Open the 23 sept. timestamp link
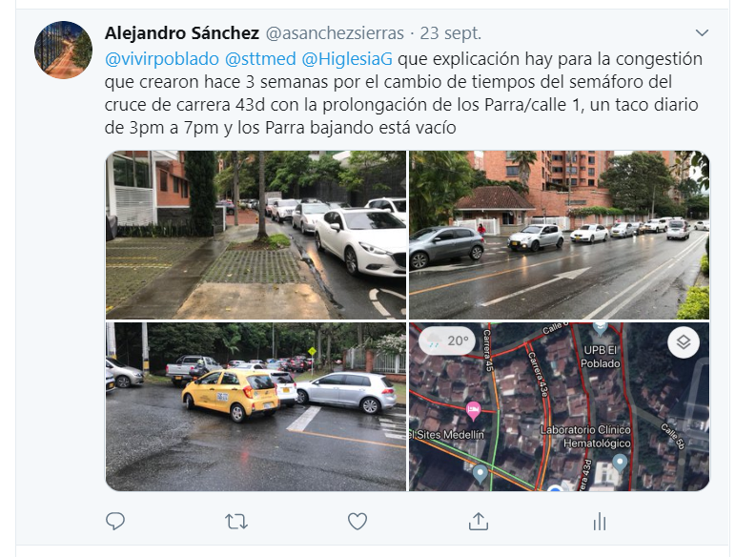756x557 pixels. click(x=450, y=33)
